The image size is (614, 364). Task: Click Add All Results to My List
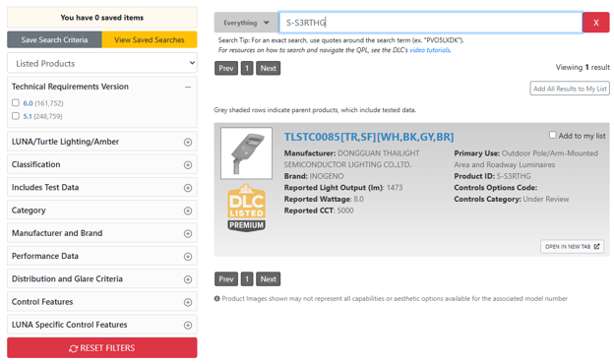pyautogui.click(x=570, y=89)
